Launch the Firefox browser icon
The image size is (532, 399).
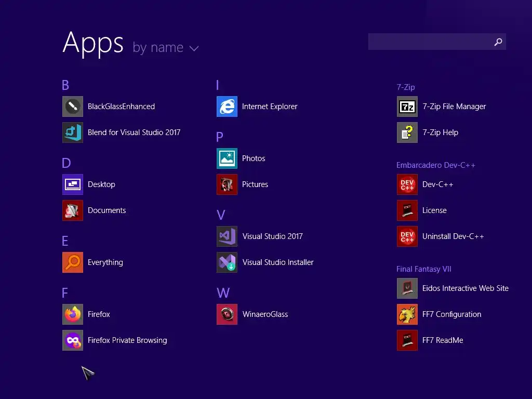click(x=73, y=314)
